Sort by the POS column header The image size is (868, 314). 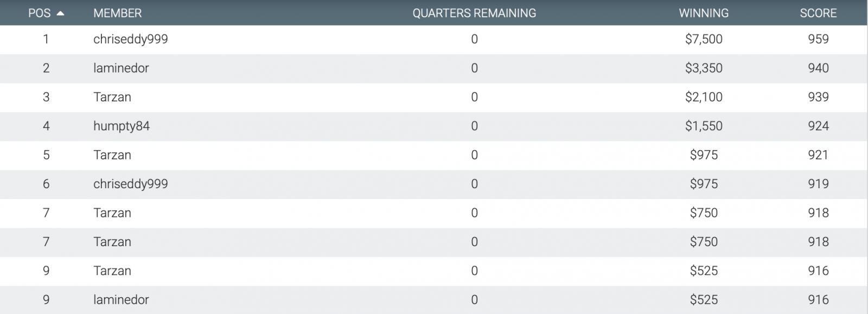pos(40,13)
